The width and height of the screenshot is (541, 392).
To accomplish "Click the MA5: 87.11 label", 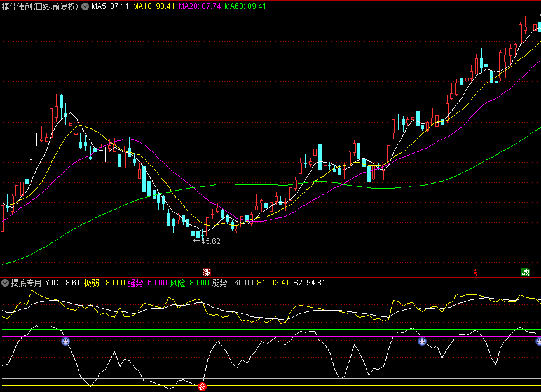I will coord(110,6).
